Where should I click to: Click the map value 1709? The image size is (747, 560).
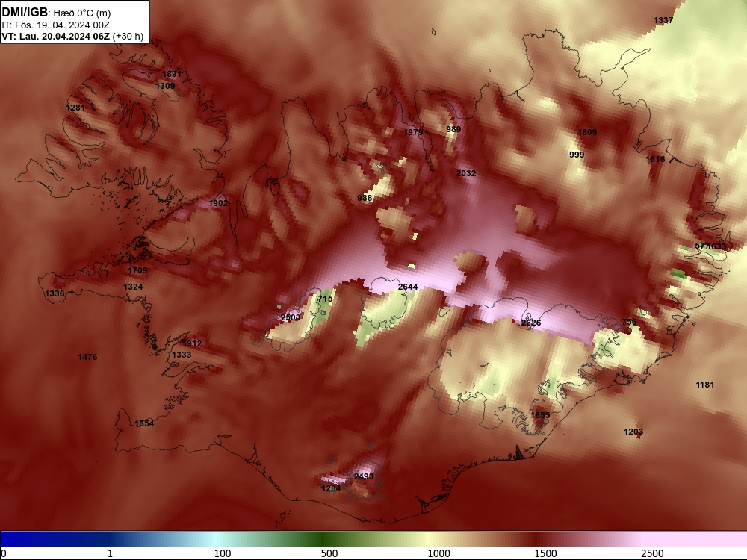tap(137, 270)
